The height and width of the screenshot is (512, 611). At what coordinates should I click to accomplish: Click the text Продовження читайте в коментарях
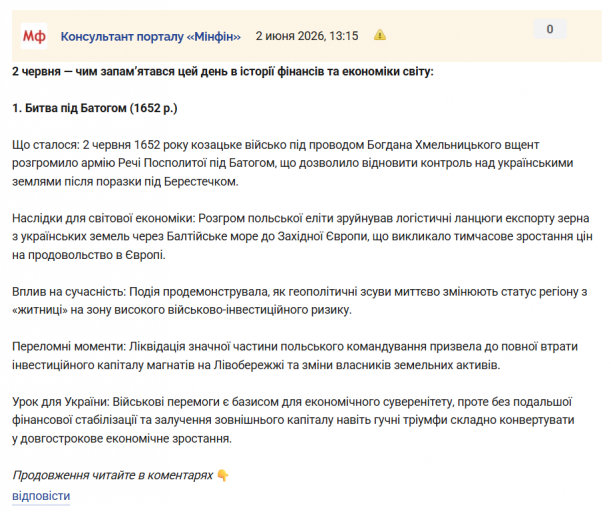pyautogui.click(x=113, y=475)
